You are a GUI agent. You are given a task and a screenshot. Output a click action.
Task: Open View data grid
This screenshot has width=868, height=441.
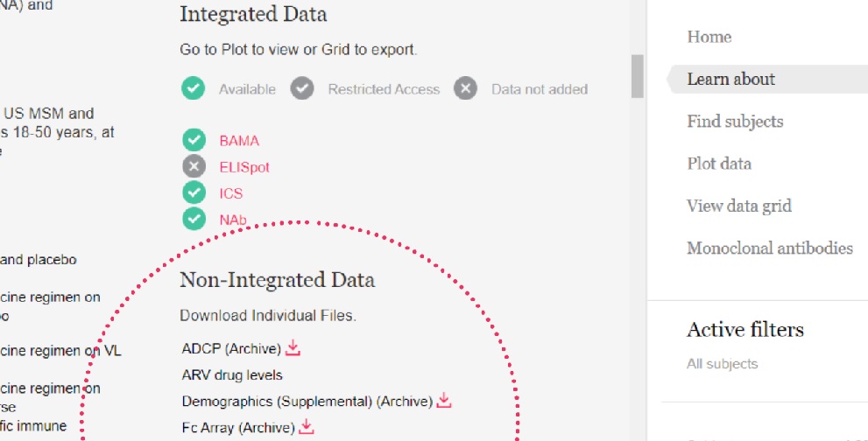(x=739, y=206)
